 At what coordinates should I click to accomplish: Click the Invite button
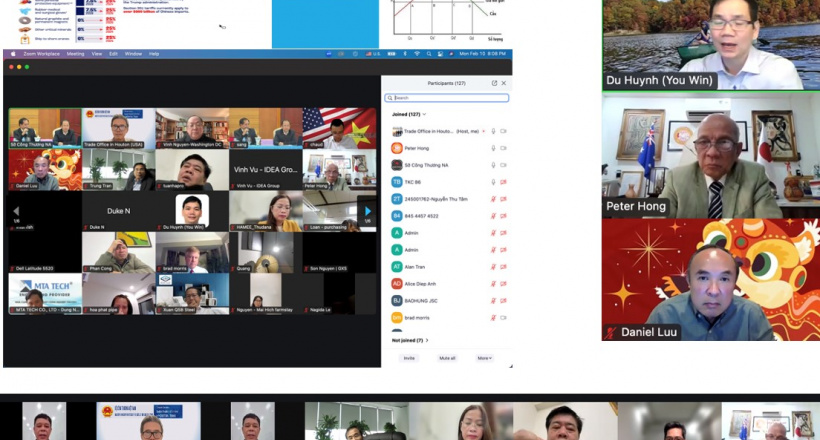point(408,358)
